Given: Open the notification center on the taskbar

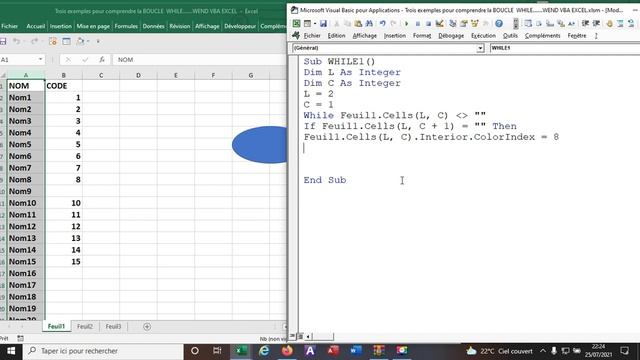Looking at the screenshot, I should pos(624,351).
